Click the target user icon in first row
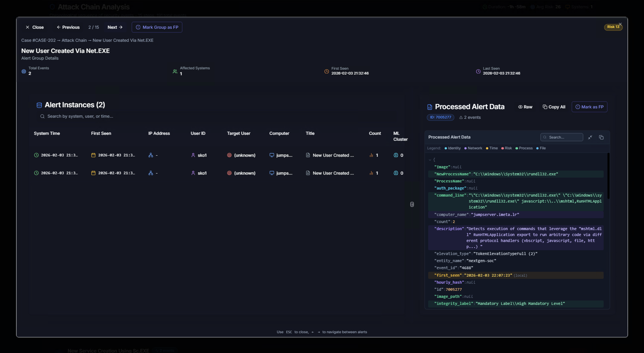This screenshot has width=644, height=353. point(229,155)
